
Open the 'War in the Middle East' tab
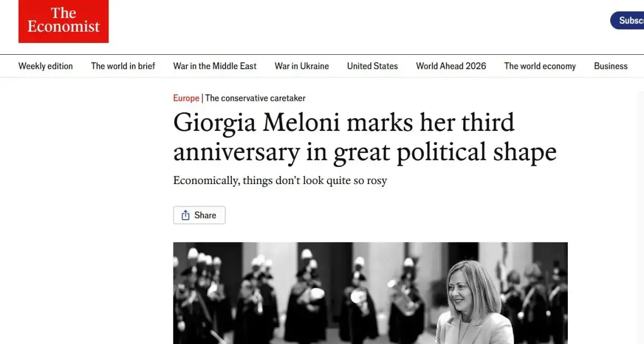coord(215,65)
